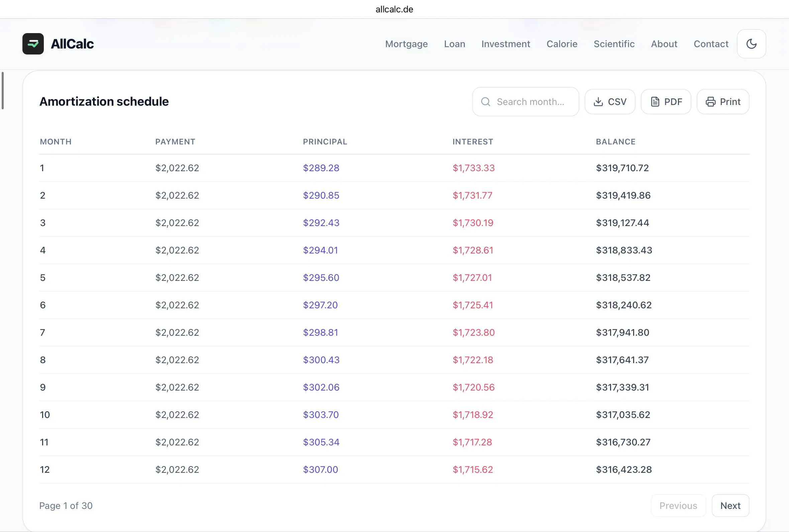
Task: Open the Investment calculator
Action: point(506,44)
